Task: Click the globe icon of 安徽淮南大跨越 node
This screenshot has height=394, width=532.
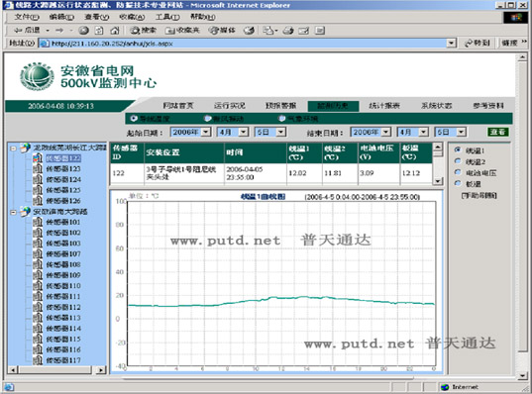Action: 25,211
